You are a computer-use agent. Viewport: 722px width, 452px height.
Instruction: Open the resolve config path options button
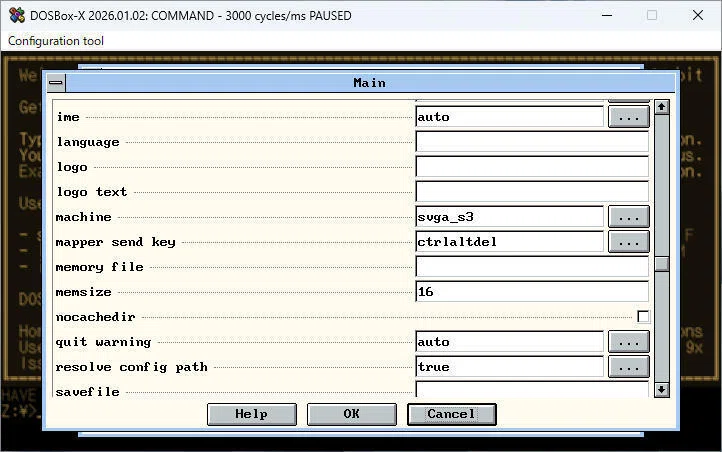(x=629, y=367)
